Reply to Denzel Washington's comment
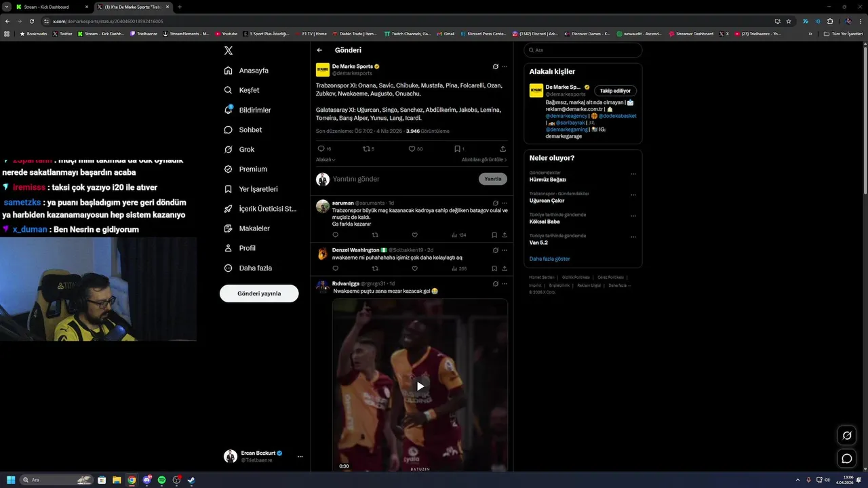This screenshot has width=868, height=488. tap(335, 268)
